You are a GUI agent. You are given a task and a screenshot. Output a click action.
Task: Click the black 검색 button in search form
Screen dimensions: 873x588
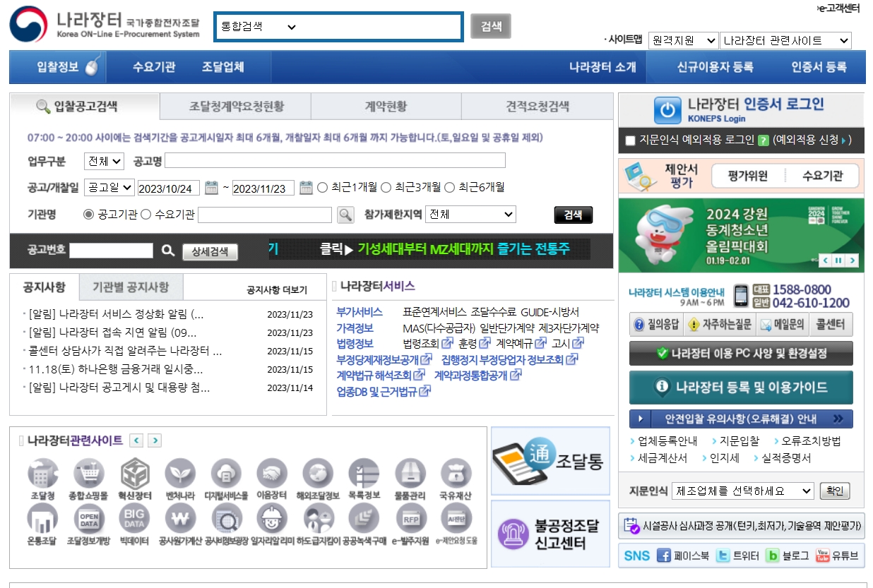click(x=574, y=215)
